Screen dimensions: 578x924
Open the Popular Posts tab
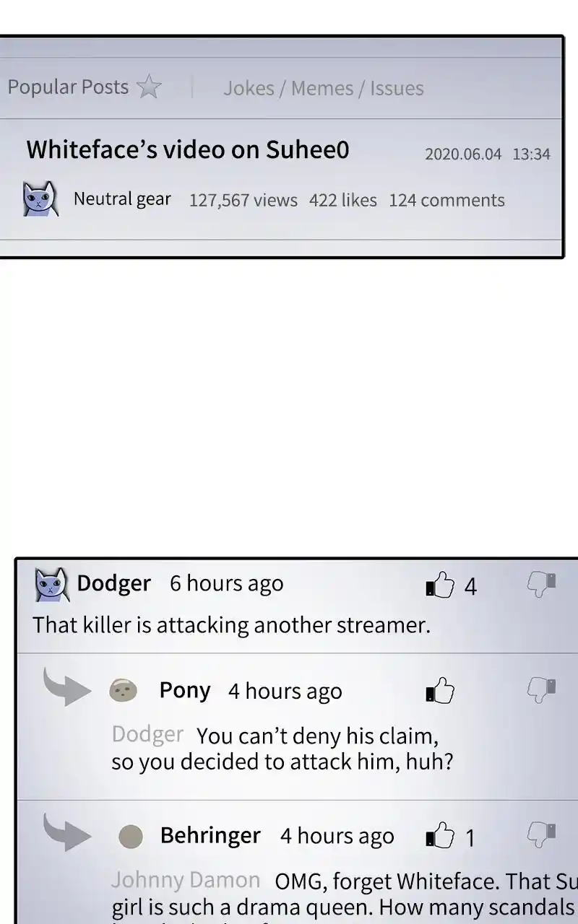[68, 87]
